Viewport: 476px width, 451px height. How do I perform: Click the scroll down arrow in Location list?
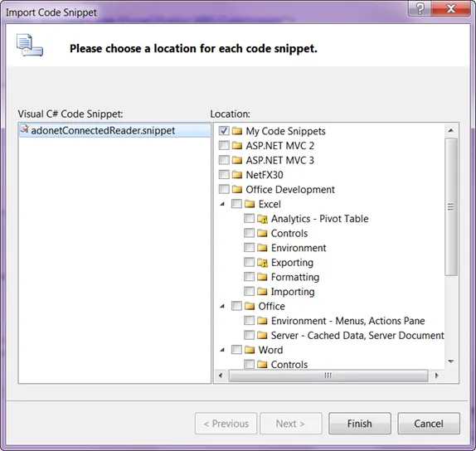point(451,361)
